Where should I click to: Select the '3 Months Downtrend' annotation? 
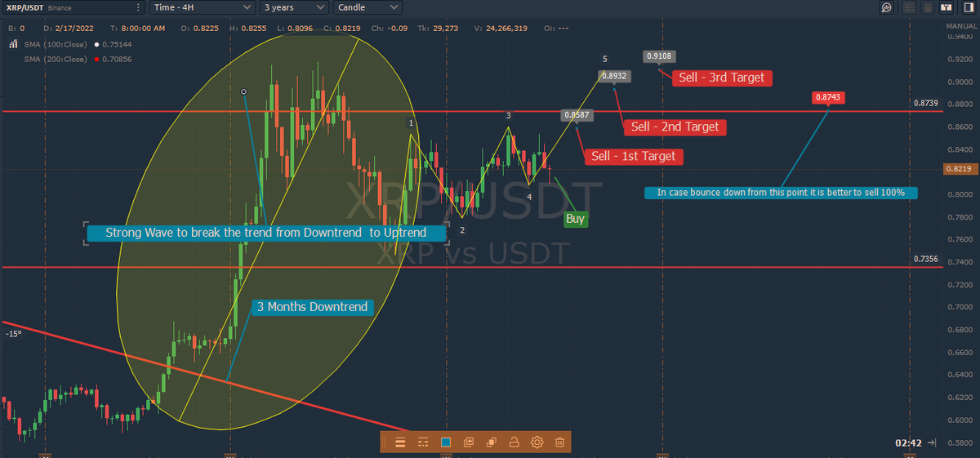pyautogui.click(x=312, y=307)
